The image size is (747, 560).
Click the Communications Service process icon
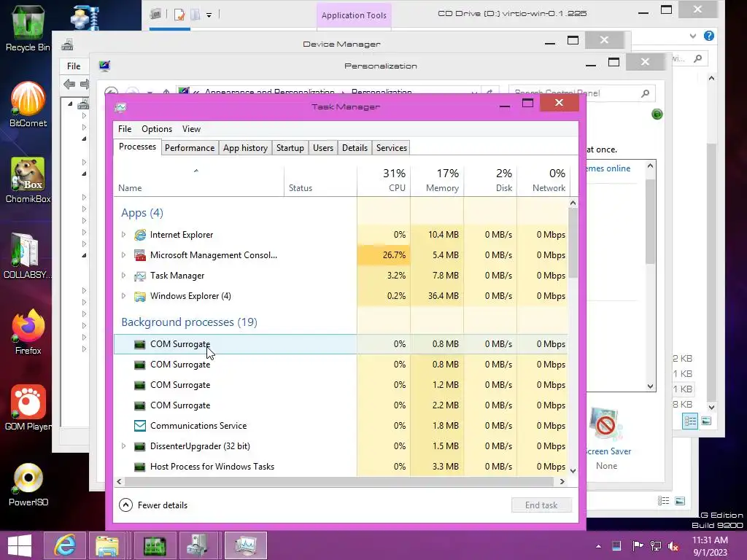139,426
